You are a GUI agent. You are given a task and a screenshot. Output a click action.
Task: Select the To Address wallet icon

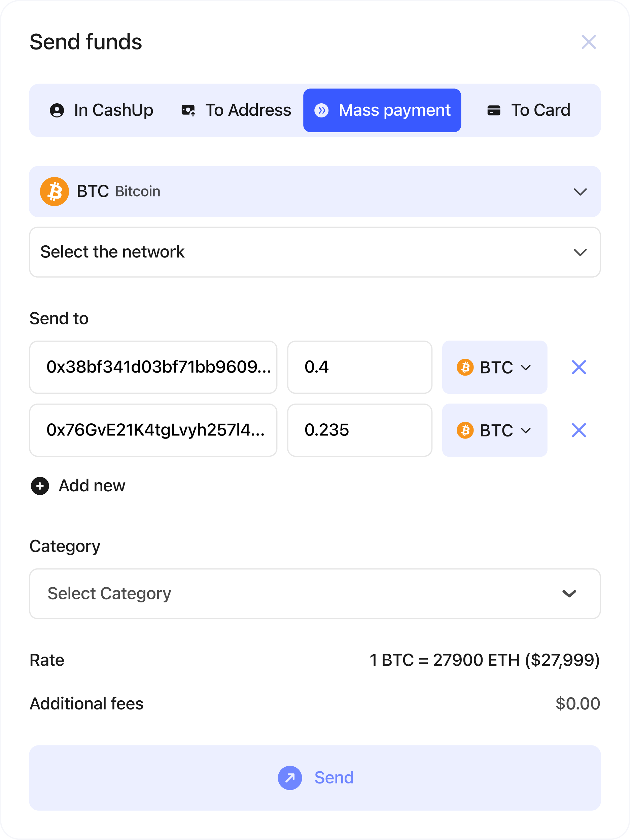[189, 110]
